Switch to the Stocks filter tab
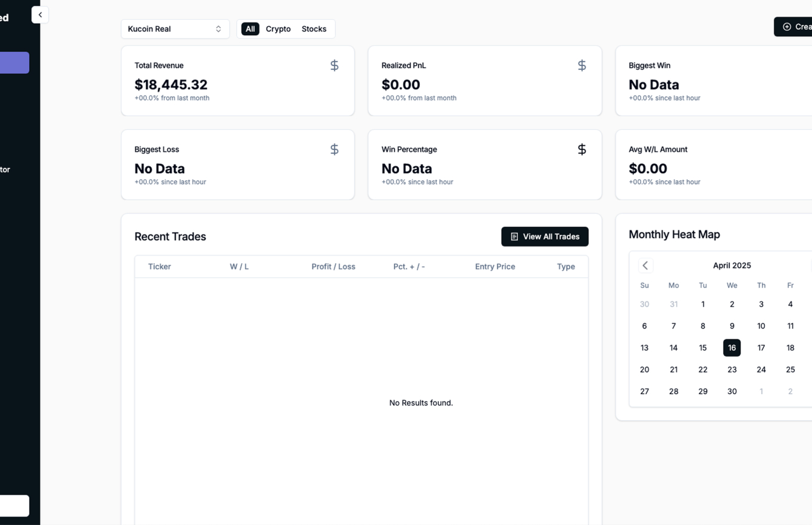This screenshot has width=812, height=525. coord(314,29)
